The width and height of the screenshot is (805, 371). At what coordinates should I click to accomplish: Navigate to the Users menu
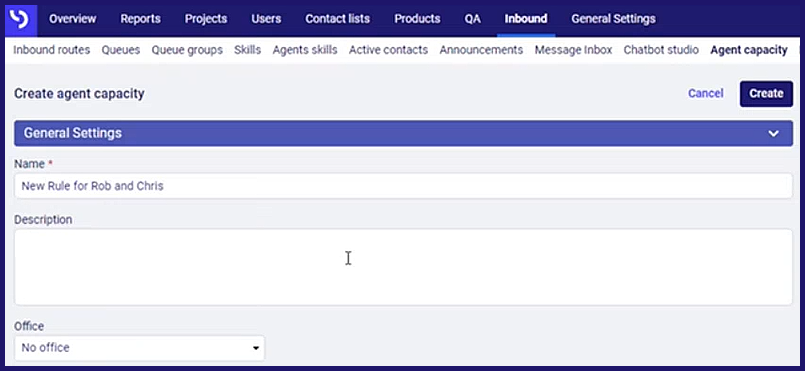tap(266, 19)
